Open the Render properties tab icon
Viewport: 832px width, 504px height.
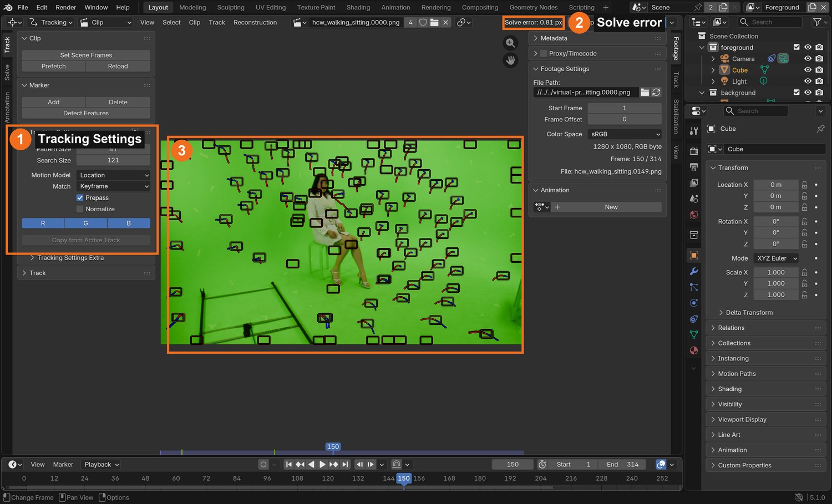click(694, 151)
